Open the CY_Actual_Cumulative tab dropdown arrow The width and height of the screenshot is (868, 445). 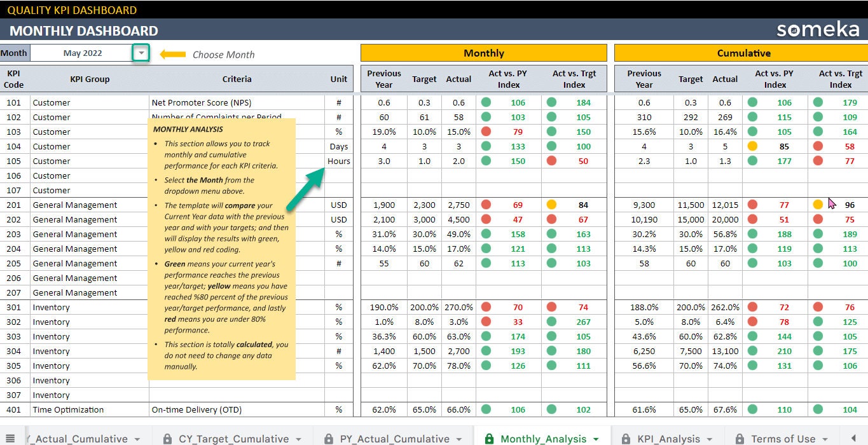click(x=137, y=439)
